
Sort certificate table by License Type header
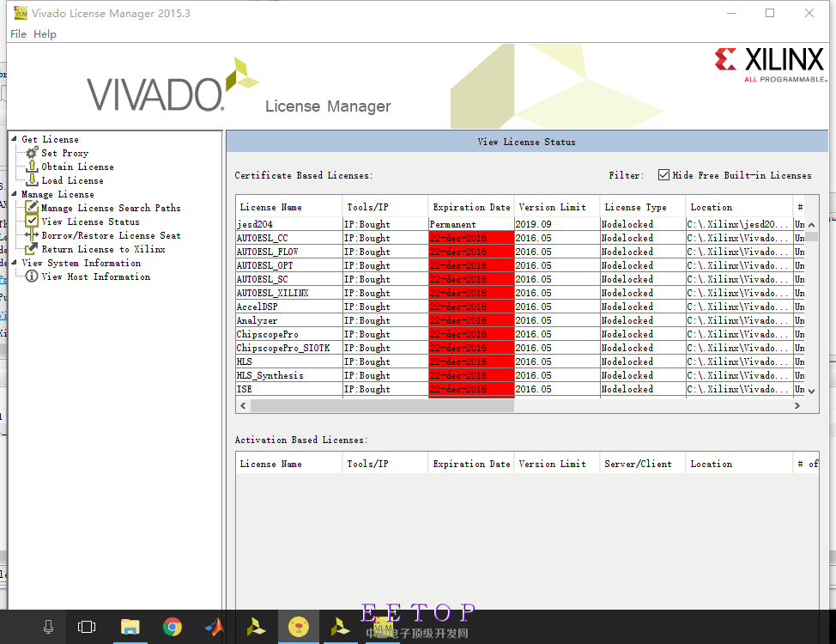643,207
